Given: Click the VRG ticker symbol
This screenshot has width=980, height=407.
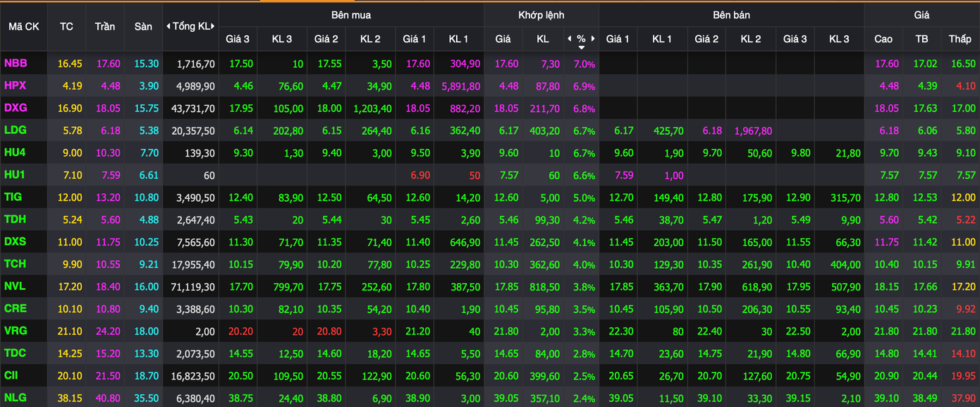Looking at the screenshot, I should click(16, 331).
